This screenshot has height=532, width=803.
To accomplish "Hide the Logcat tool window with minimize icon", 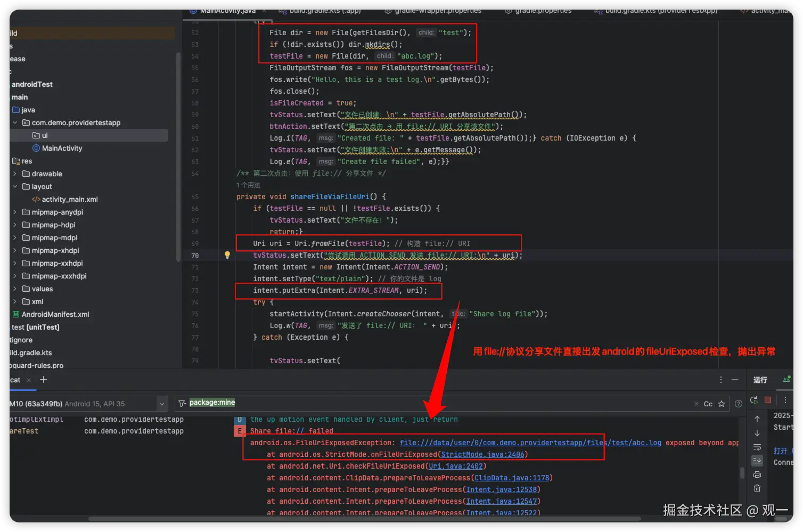I will 735,380.
